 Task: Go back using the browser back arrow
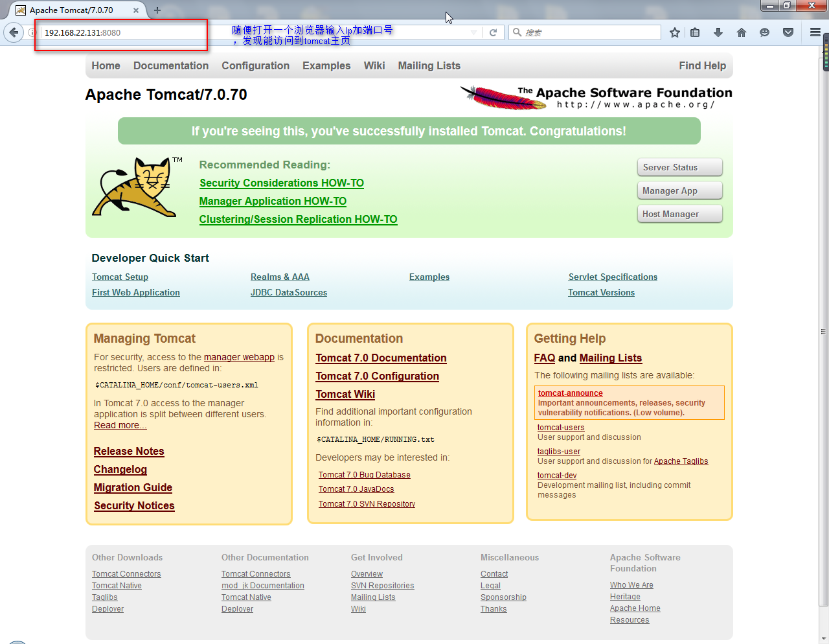point(14,32)
